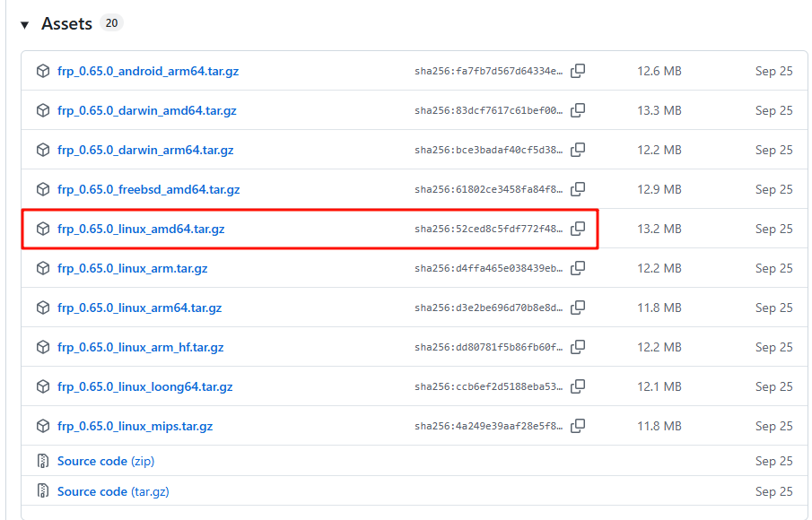Image resolution: width=812 pixels, height=520 pixels.
Task: Click Sep 25 date in Source code (zip) row
Action: [773, 461]
